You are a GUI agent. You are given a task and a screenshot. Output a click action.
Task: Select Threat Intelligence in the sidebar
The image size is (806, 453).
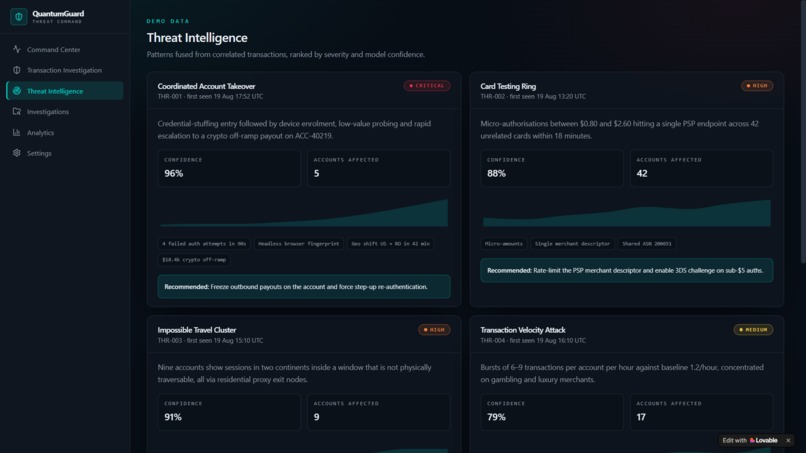click(x=65, y=91)
